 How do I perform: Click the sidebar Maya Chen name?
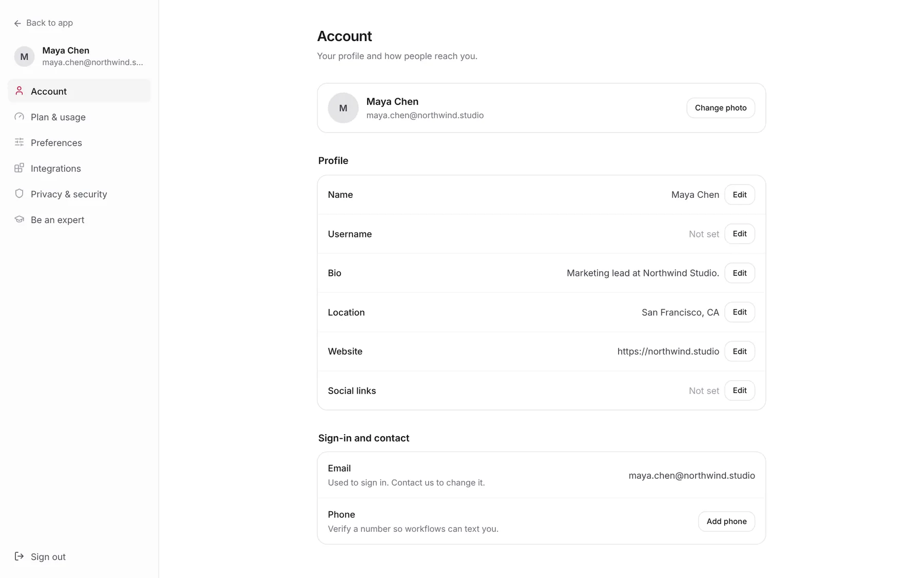[x=66, y=50]
